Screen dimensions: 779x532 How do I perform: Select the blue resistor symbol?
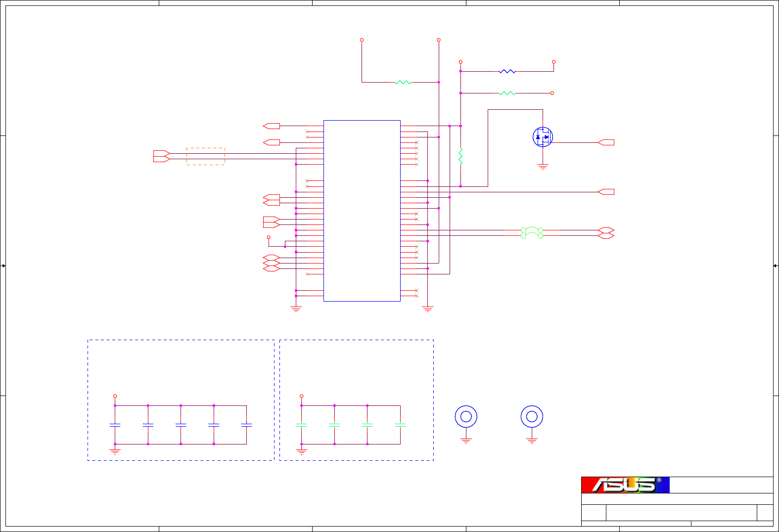click(x=507, y=71)
